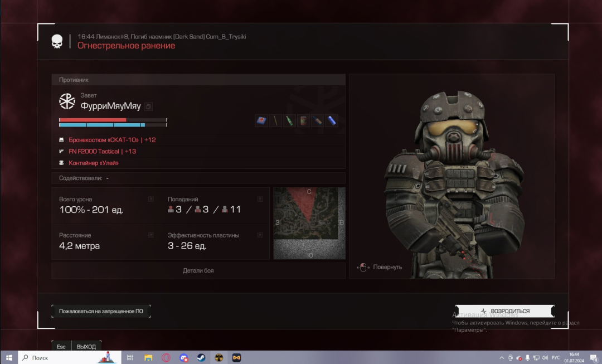The image size is (602, 364).
Task: Click the ФурриМяуМяу opponent name
Action: tap(110, 106)
